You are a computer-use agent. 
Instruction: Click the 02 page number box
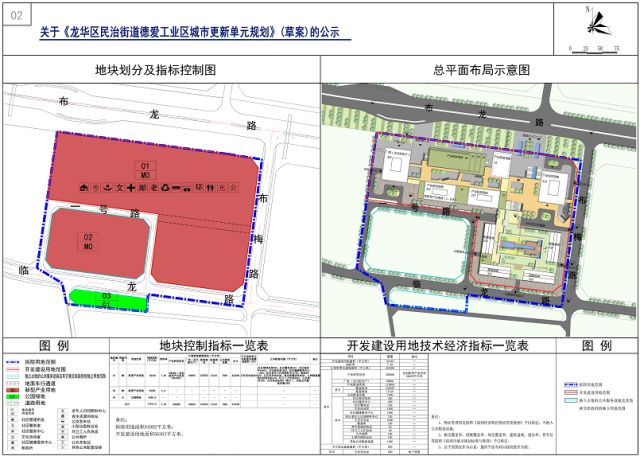click(x=17, y=16)
